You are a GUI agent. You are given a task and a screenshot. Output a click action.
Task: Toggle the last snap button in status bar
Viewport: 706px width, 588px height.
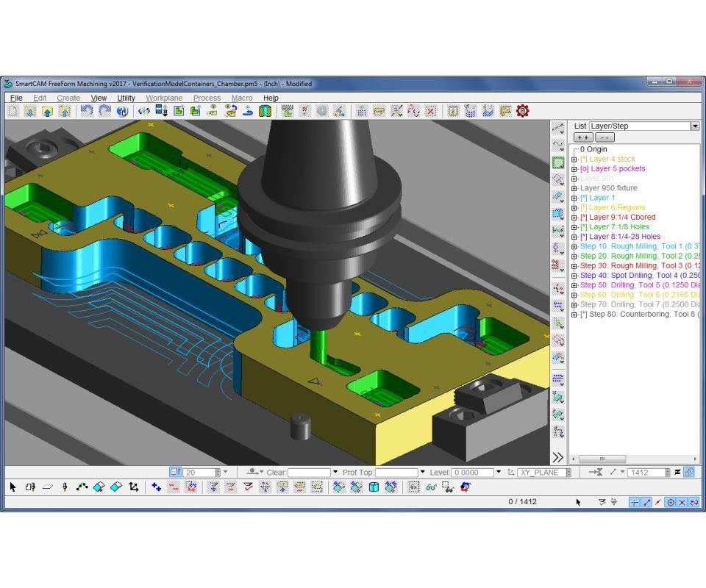click(x=694, y=502)
